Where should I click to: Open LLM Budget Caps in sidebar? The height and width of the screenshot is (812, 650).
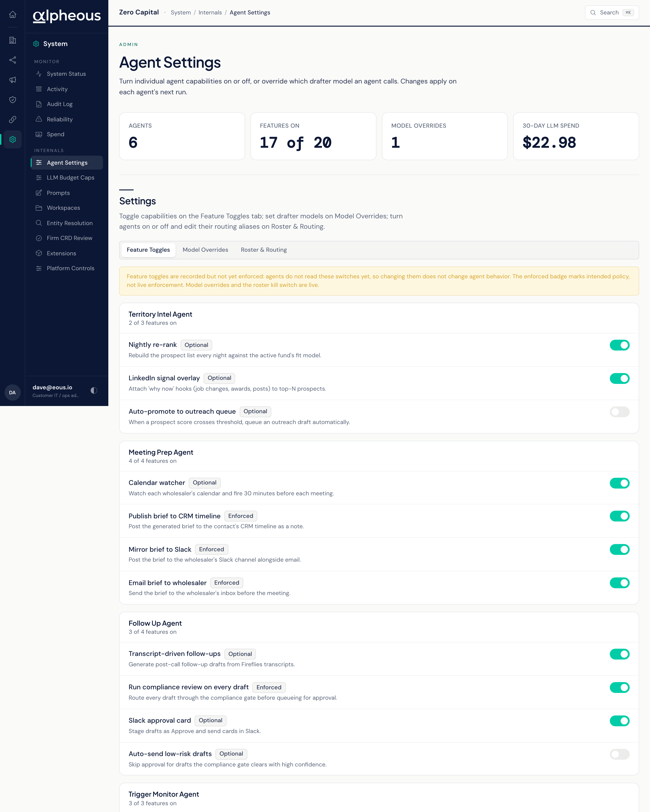pyautogui.click(x=67, y=178)
